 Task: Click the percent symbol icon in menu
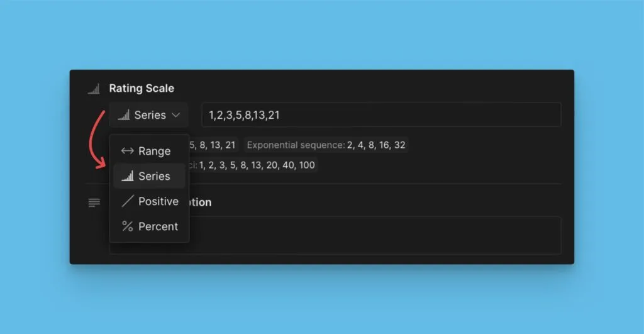tap(128, 226)
